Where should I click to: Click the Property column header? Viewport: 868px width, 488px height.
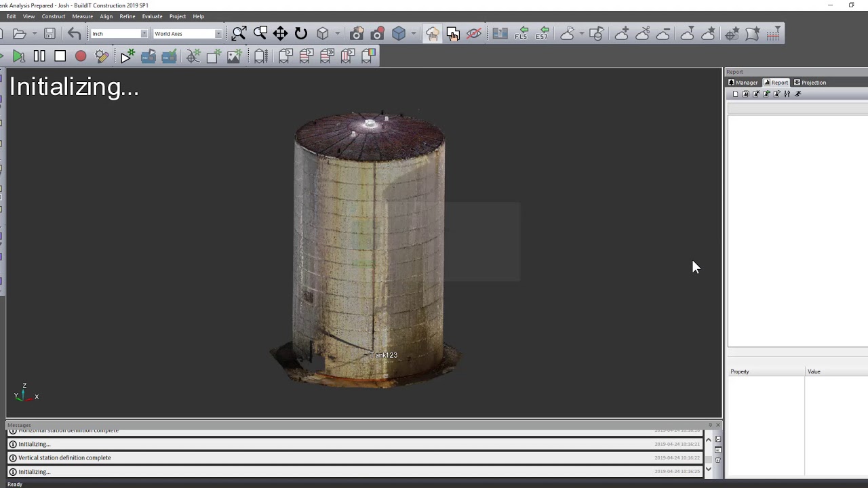pyautogui.click(x=766, y=371)
